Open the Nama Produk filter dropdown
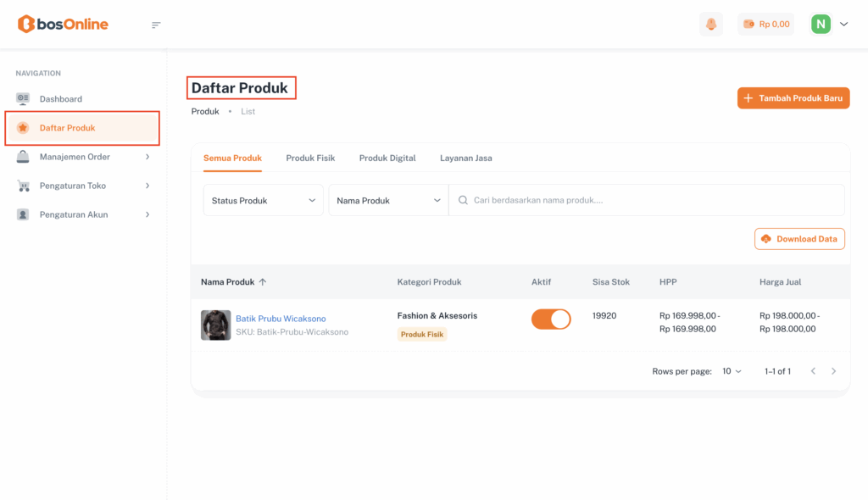 click(x=388, y=201)
